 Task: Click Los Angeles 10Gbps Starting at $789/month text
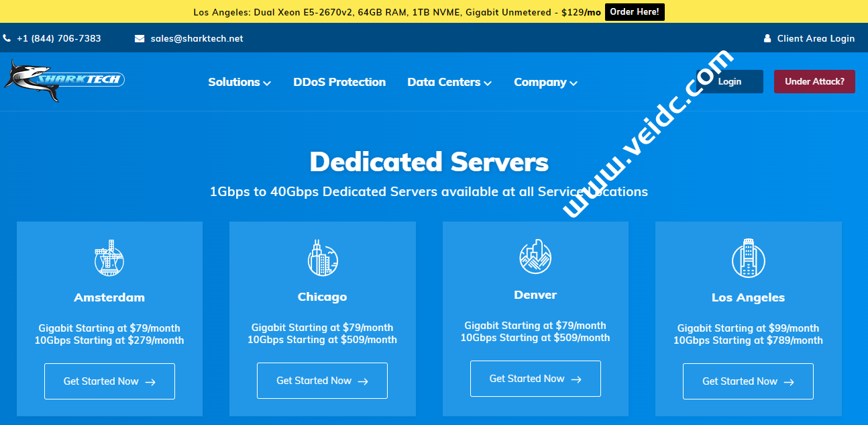pos(748,340)
